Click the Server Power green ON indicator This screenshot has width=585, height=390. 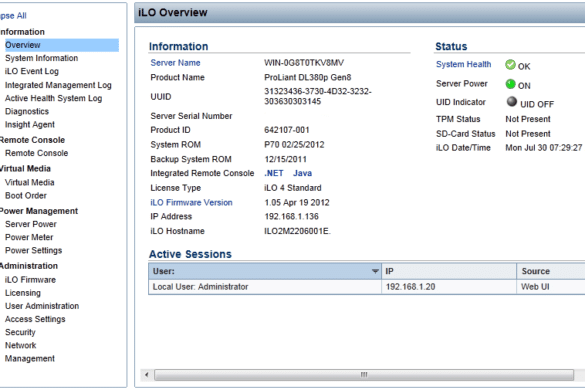(x=510, y=84)
